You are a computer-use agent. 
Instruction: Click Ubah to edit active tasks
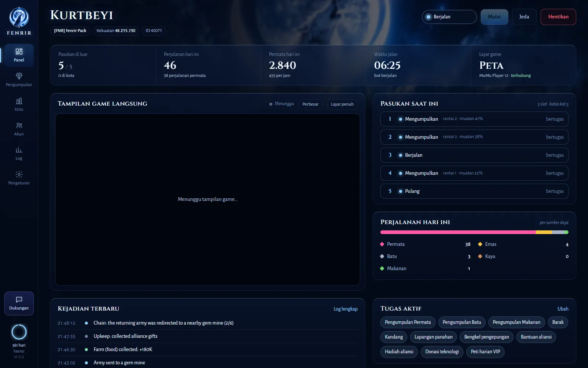pyautogui.click(x=563, y=309)
